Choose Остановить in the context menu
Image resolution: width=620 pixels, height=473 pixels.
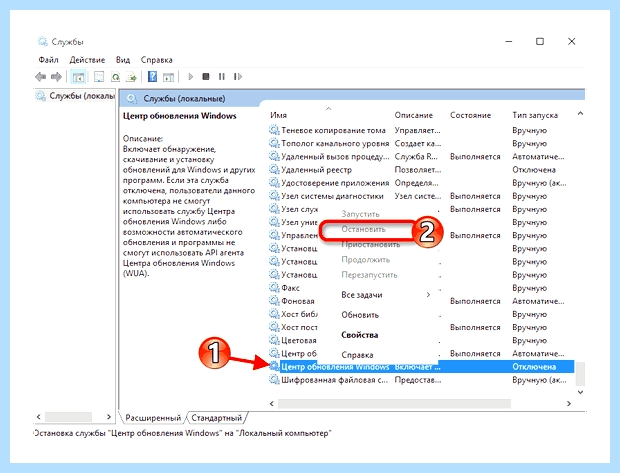(x=363, y=229)
